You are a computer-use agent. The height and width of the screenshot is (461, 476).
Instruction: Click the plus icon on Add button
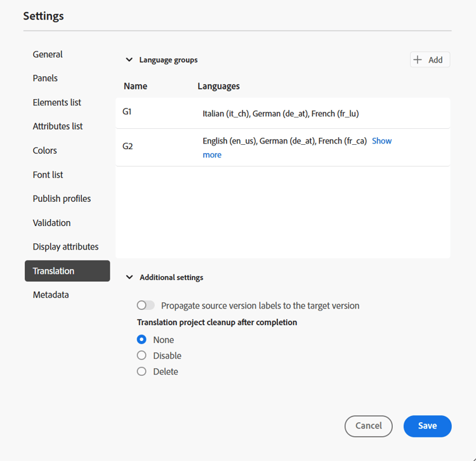(x=418, y=60)
